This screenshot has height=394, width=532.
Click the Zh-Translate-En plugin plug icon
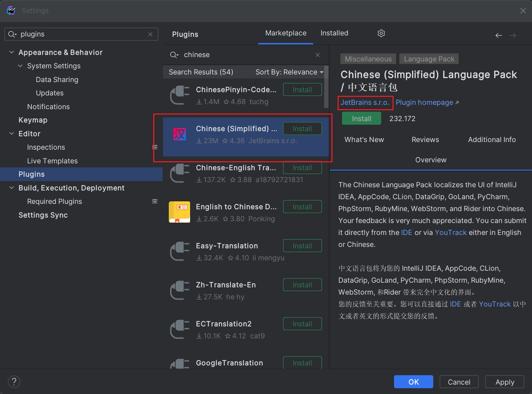tap(180, 290)
